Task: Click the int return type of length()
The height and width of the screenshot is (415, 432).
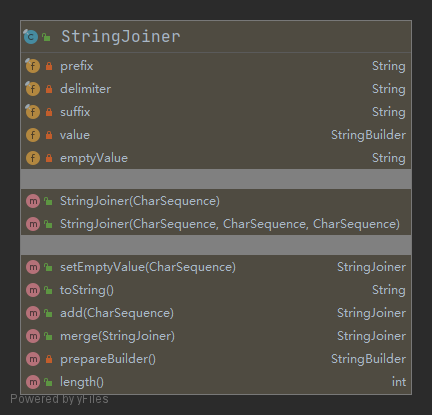Action: click(x=399, y=382)
